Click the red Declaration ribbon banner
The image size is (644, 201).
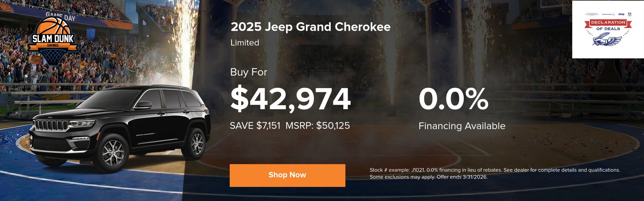pyautogui.click(x=608, y=22)
